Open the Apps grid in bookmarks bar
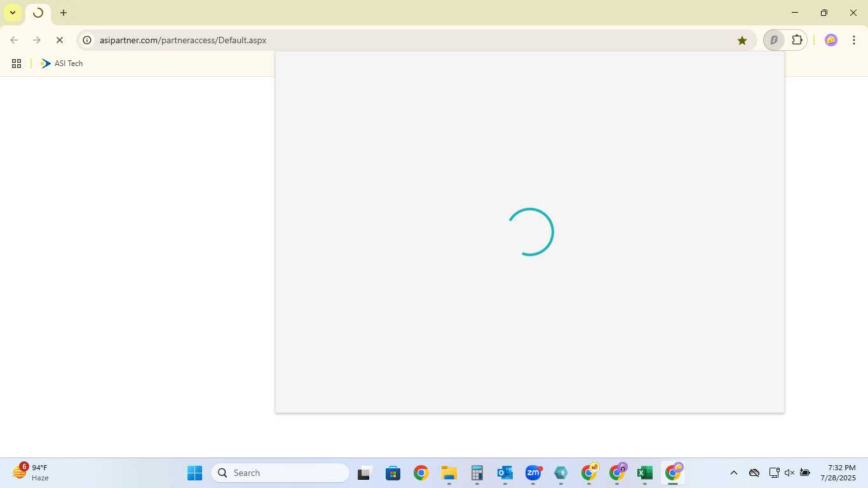The width and height of the screenshot is (868, 488). click(x=17, y=64)
